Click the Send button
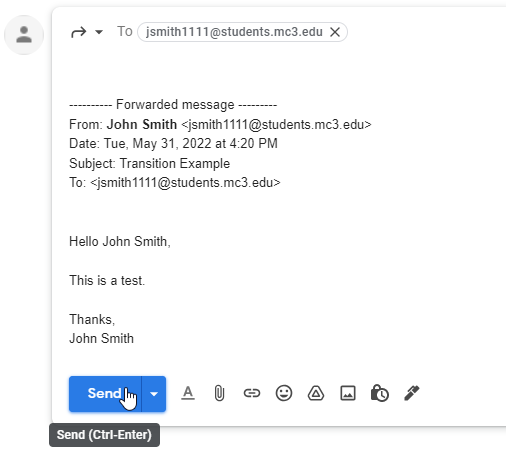The width and height of the screenshot is (506, 459). point(105,394)
